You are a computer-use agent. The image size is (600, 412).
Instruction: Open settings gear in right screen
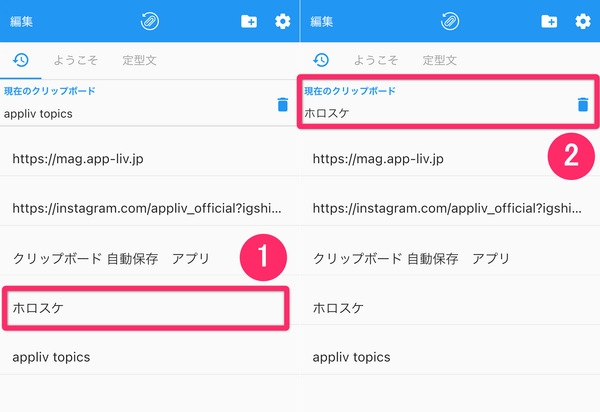coord(583,21)
